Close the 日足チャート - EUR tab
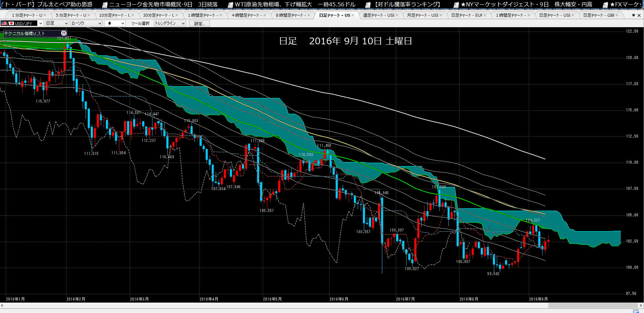The width and height of the screenshot is (644, 313). tap(485, 15)
